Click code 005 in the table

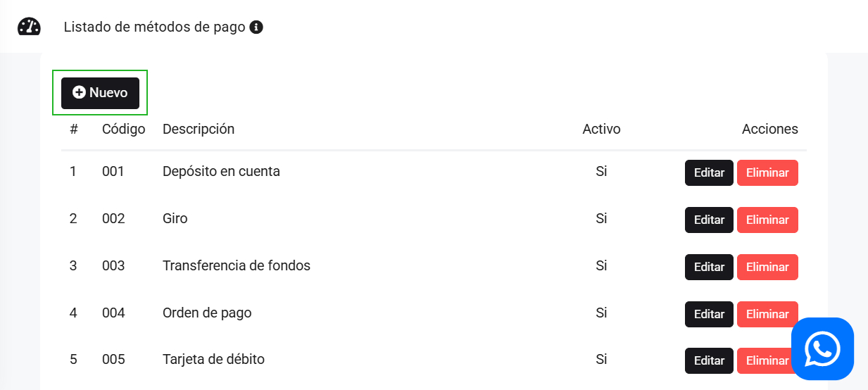point(113,359)
